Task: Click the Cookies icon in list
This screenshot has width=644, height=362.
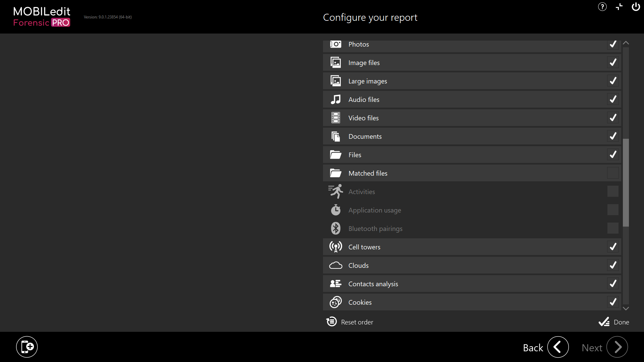Action: coord(335,302)
